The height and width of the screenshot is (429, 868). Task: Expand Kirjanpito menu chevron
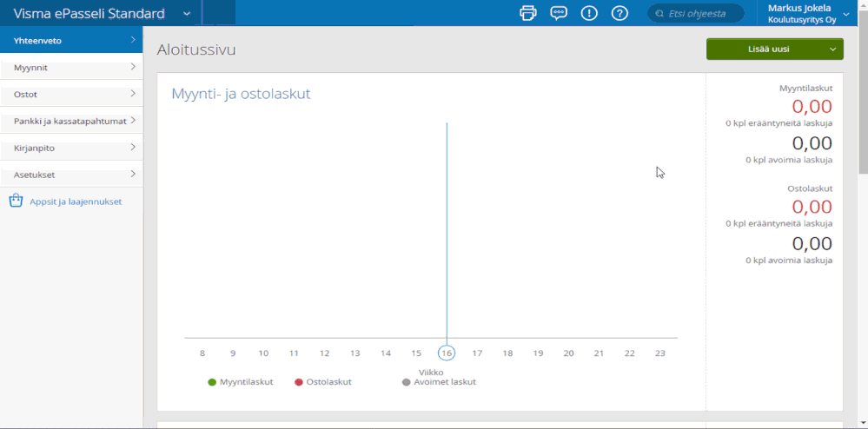pos(133,147)
